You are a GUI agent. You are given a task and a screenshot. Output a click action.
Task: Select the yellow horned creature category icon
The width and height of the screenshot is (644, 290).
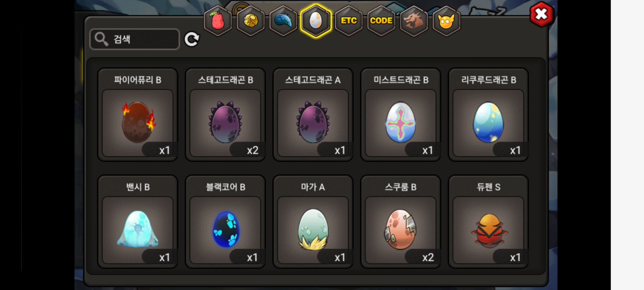447,21
